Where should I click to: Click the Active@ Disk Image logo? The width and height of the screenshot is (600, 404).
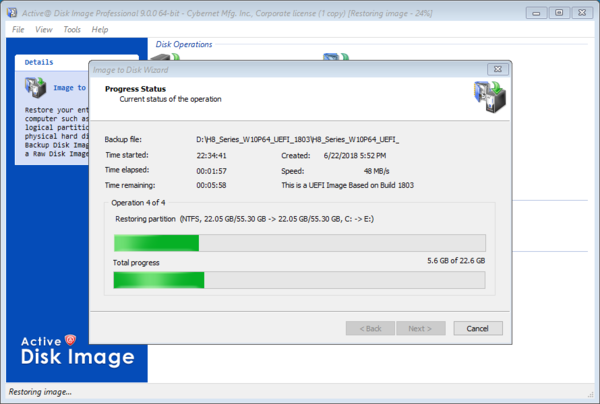point(74,349)
